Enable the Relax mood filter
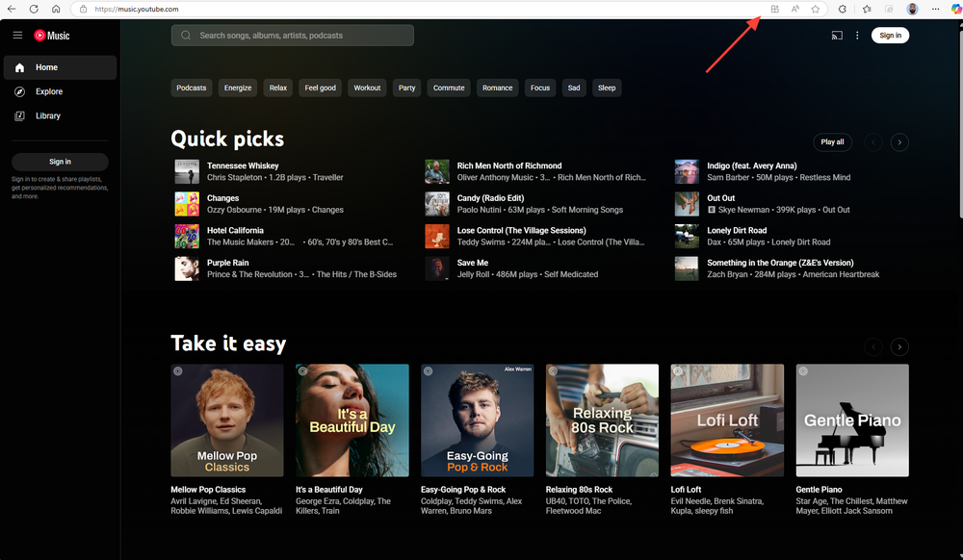963x560 pixels. tap(277, 88)
